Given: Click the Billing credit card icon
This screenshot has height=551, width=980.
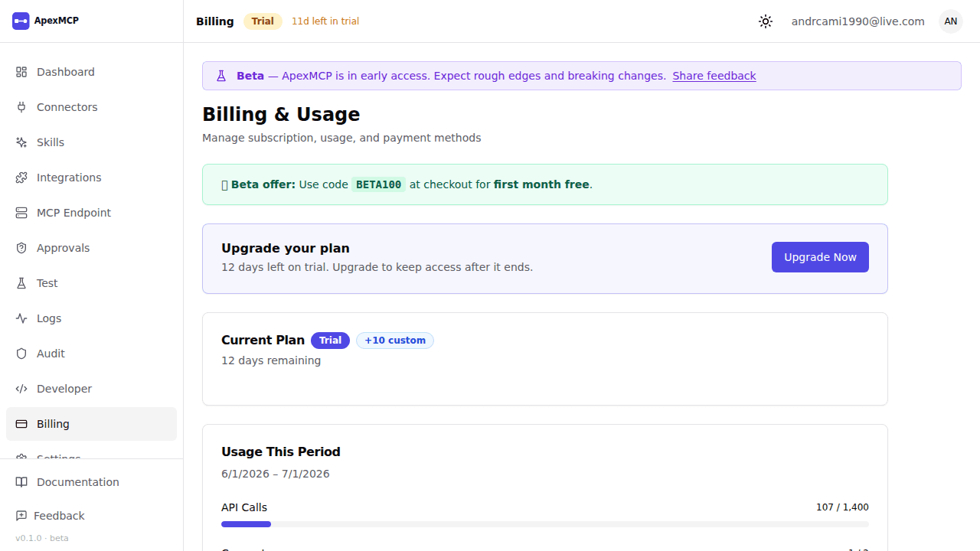Looking at the screenshot, I should (21, 424).
